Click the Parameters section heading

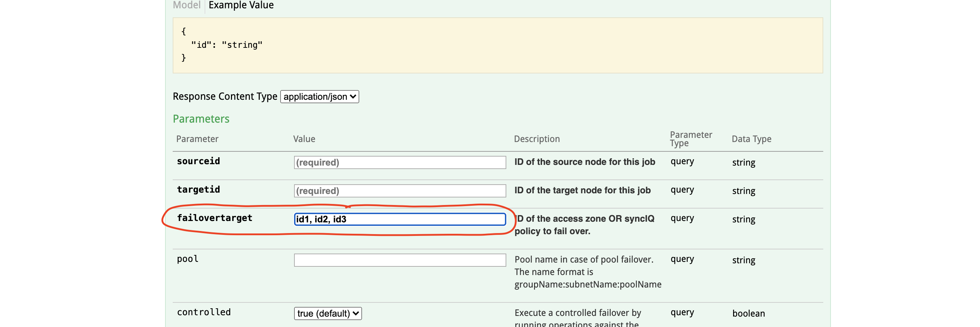click(x=201, y=118)
